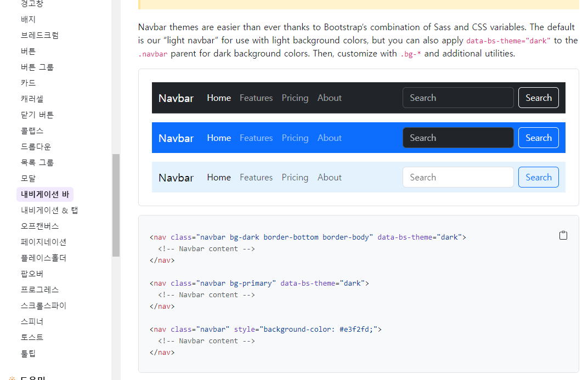
Task: Select About in the dark navbar
Action: pos(330,98)
